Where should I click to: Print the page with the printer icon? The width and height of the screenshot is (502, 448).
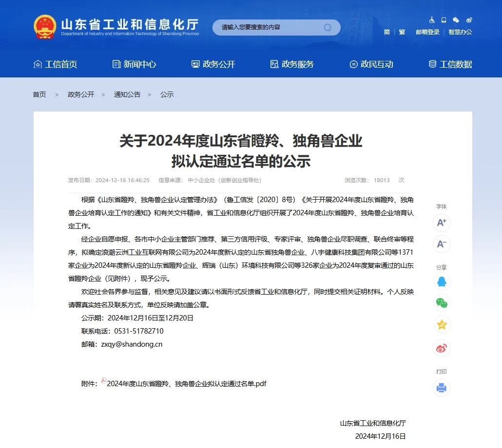tap(442, 388)
